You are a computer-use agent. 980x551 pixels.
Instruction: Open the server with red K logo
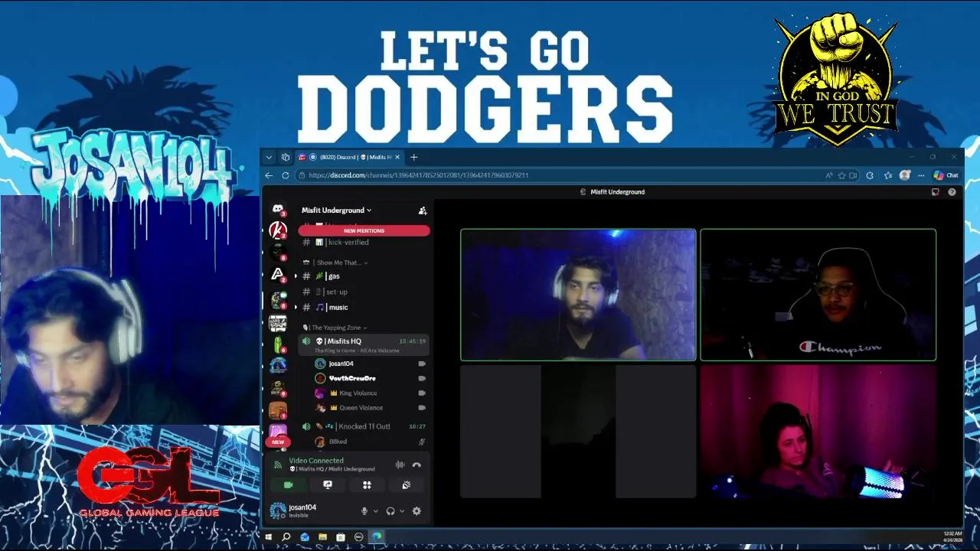278,230
